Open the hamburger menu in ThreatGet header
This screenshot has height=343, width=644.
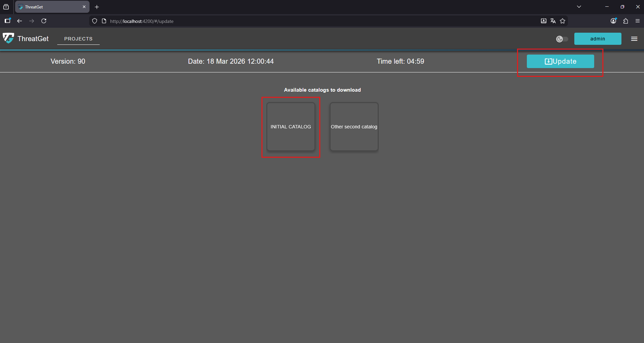click(634, 39)
